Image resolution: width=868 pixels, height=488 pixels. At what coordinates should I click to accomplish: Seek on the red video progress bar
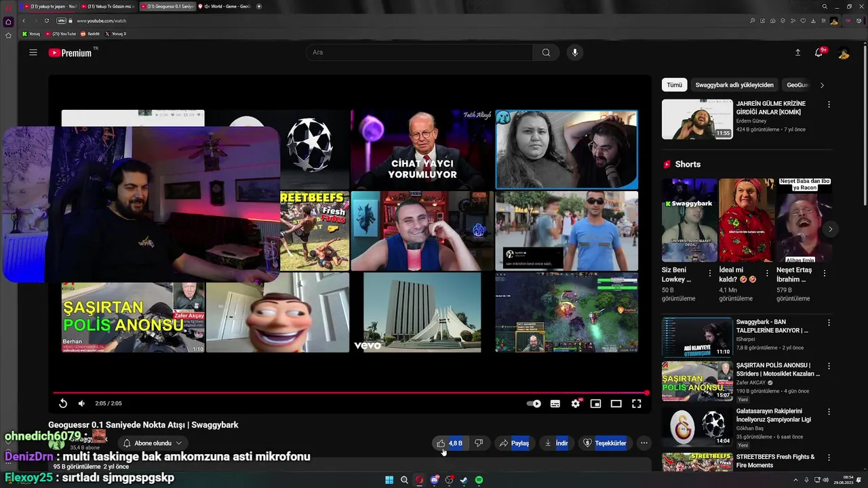(x=350, y=392)
